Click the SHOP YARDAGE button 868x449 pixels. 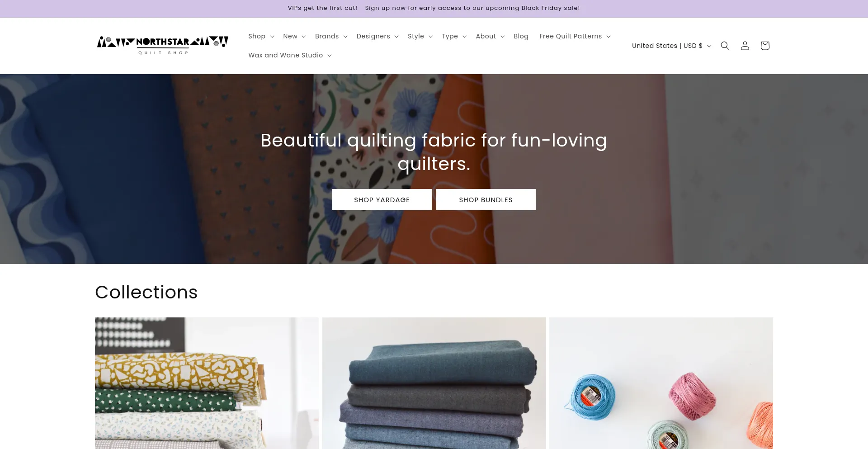(x=382, y=200)
